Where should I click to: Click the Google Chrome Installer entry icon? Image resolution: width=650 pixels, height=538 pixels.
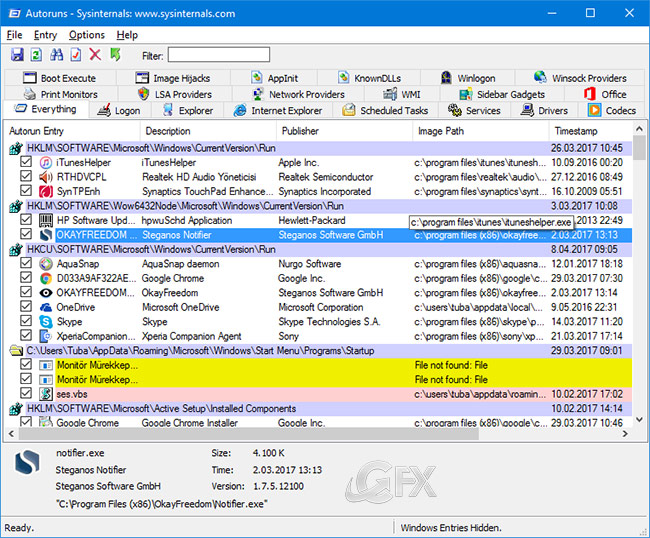(46, 423)
